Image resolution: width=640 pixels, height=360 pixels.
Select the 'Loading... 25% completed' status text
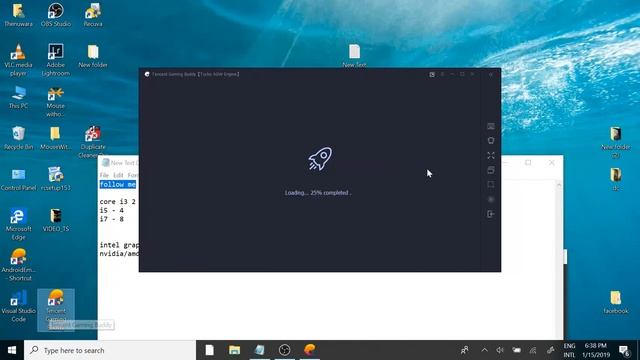tap(318, 193)
